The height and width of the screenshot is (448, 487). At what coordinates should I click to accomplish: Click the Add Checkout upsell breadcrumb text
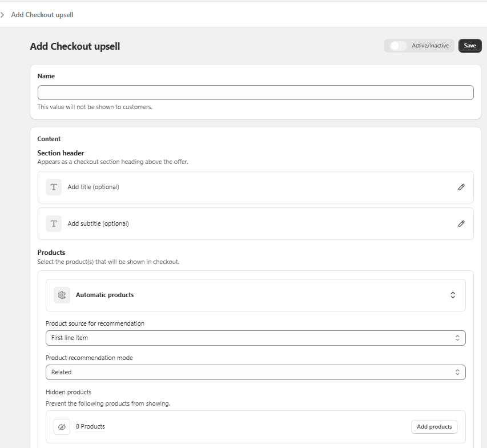click(x=42, y=15)
